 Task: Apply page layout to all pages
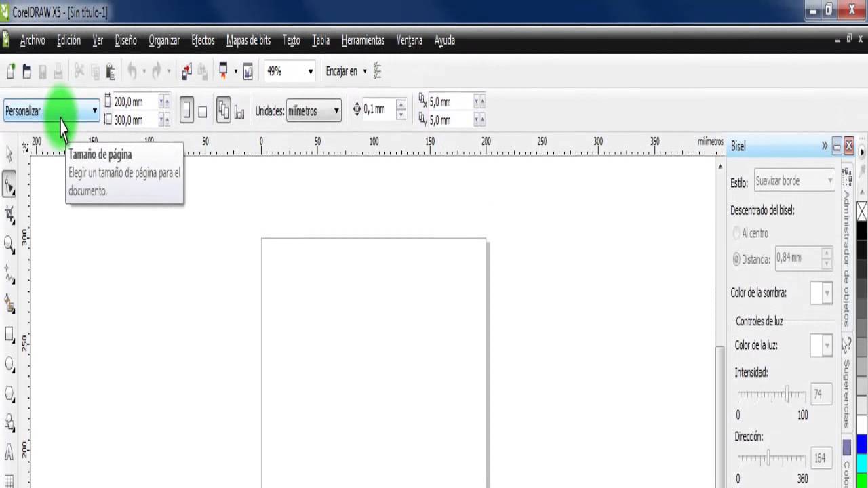tap(223, 110)
